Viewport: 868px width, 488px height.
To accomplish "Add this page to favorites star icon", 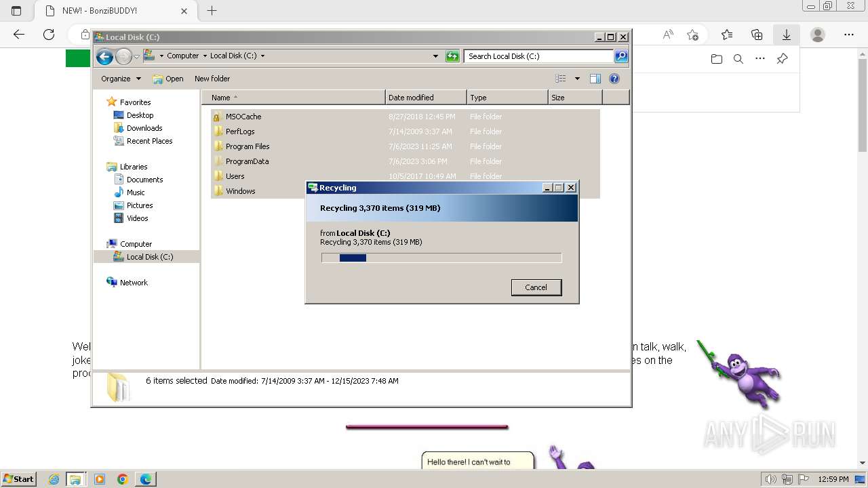I will (692, 35).
